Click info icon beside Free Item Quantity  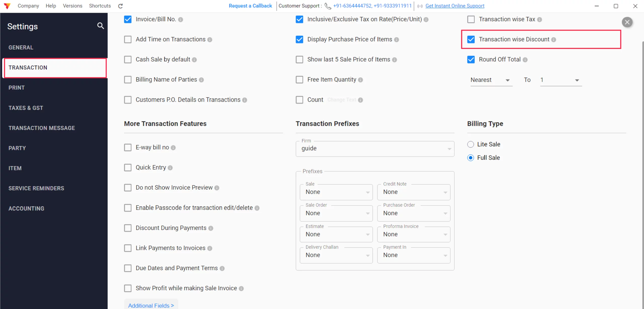pos(360,80)
